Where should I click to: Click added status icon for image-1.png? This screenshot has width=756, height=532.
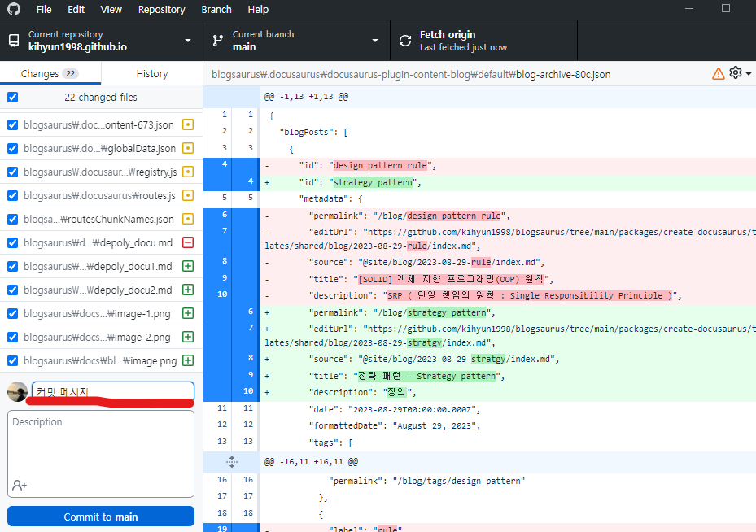click(188, 314)
